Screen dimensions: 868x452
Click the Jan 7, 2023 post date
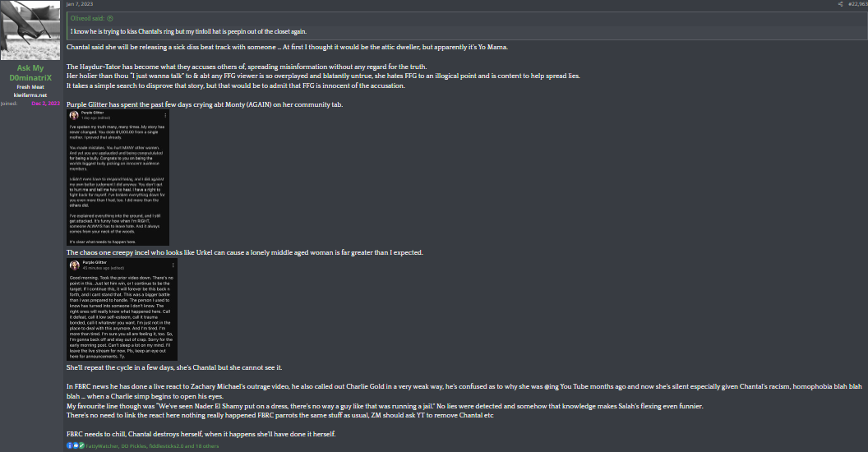79,4
